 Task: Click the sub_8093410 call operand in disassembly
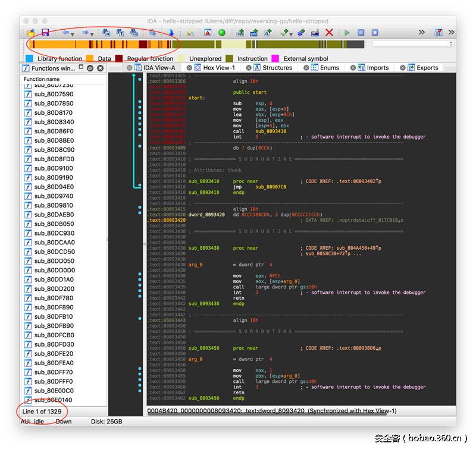[x=272, y=131]
